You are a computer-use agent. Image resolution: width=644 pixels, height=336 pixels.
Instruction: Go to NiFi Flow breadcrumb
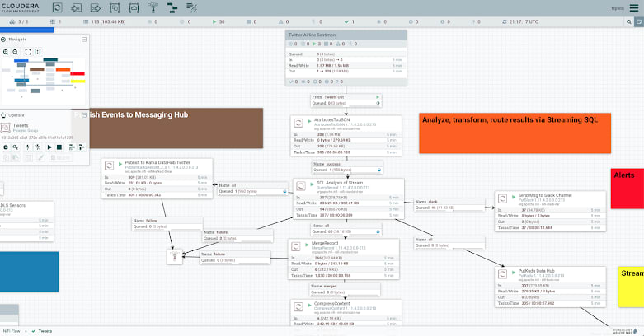click(x=12, y=331)
